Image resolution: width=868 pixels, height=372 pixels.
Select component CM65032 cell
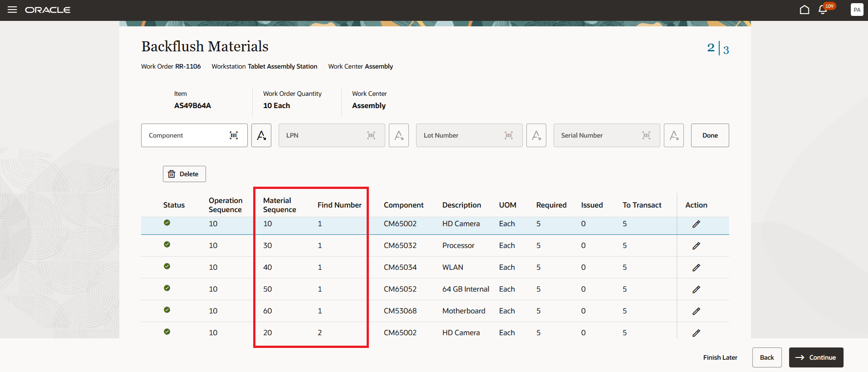400,245
